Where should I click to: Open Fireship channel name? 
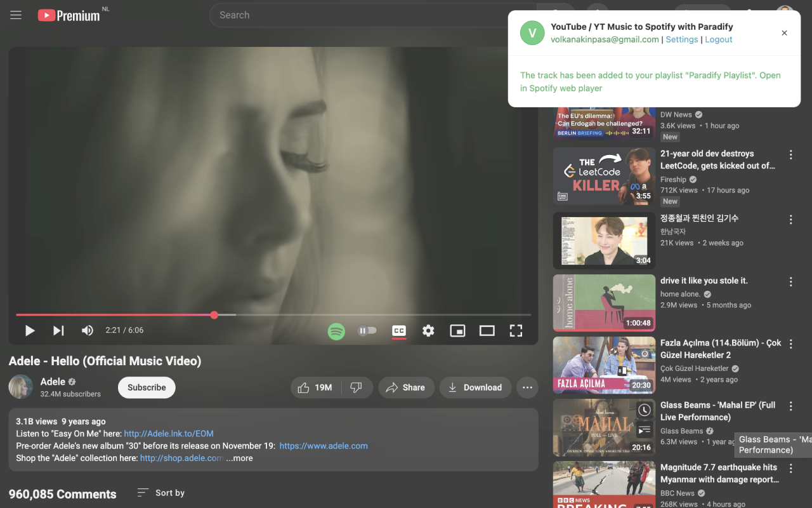point(673,180)
